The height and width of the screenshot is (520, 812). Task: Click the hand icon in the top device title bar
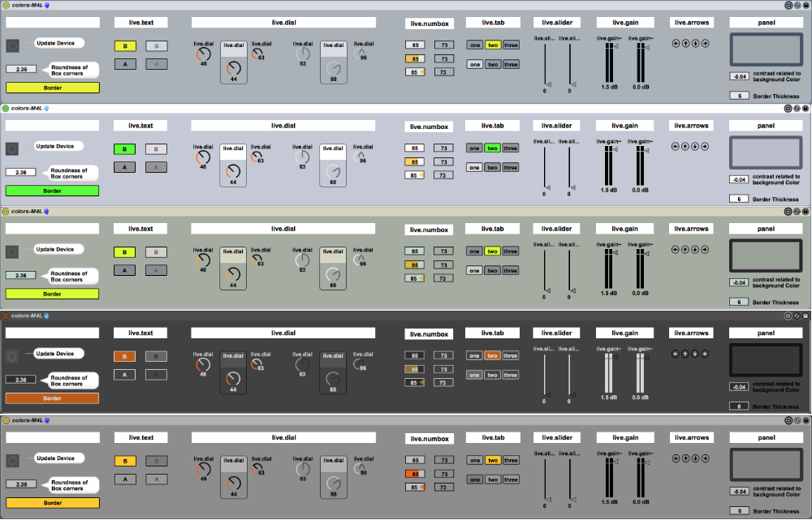click(x=47, y=5)
